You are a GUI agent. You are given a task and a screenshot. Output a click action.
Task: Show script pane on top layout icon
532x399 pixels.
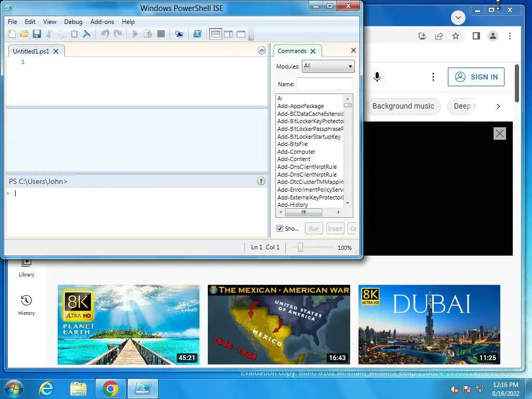pyautogui.click(x=216, y=34)
